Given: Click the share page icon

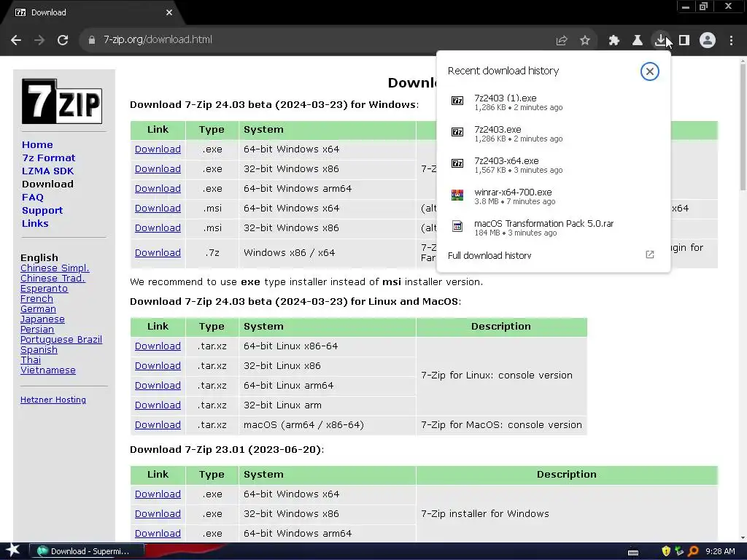Looking at the screenshot, I should pyautogui.click(x=562, y=41).
